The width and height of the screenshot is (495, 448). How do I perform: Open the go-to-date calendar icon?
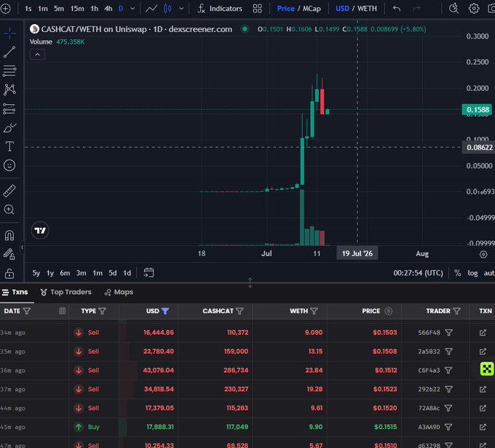148,272
